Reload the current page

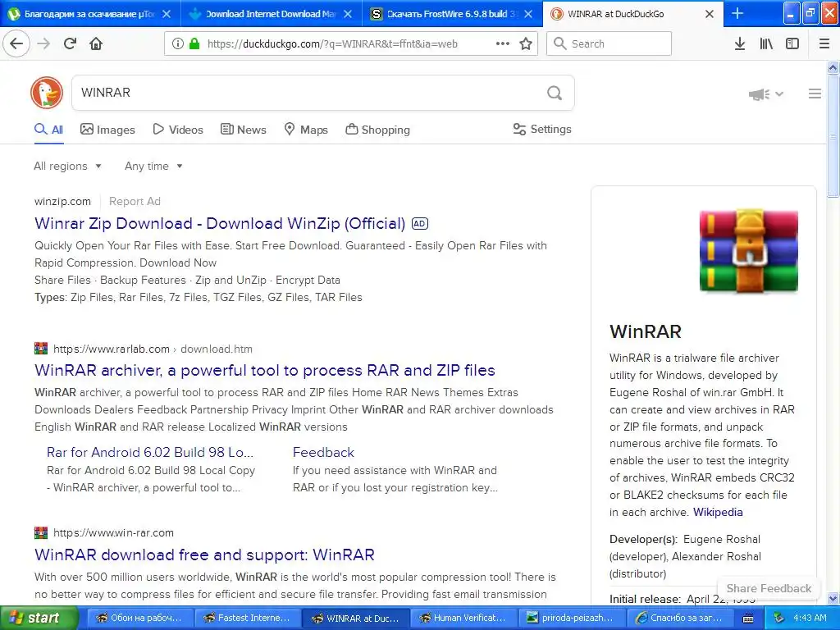pyautogui.click(x=70, y=43)
